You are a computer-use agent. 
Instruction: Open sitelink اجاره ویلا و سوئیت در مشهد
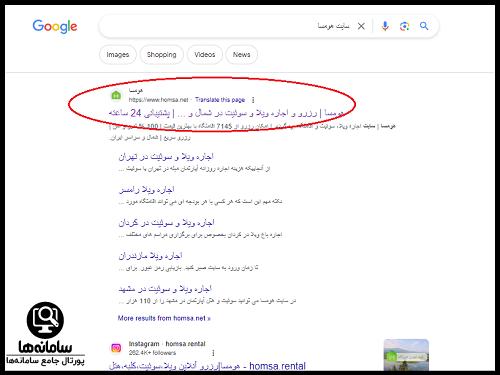pyautogui.click(x=165, y=289)
